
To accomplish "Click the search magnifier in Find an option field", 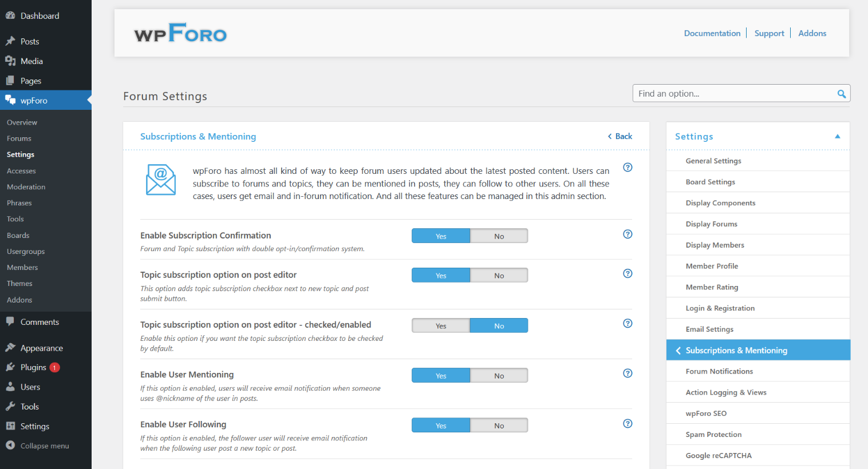I will (841, 93).
